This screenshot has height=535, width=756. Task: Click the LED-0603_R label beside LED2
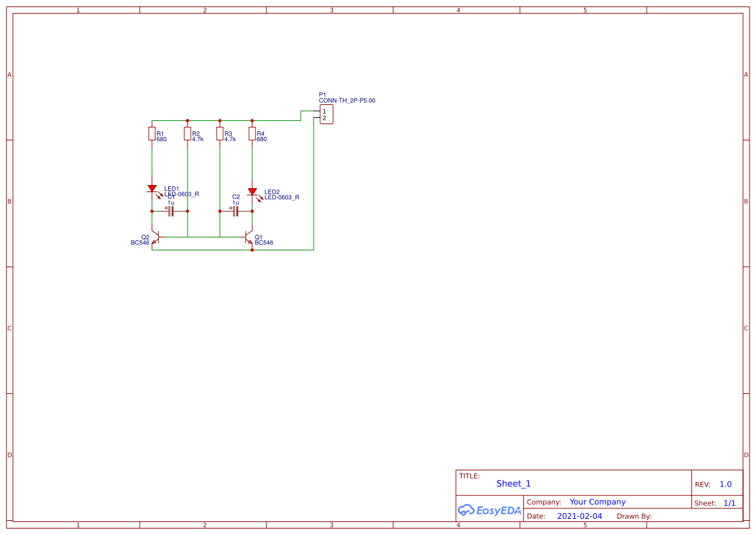tap(281, 197)
